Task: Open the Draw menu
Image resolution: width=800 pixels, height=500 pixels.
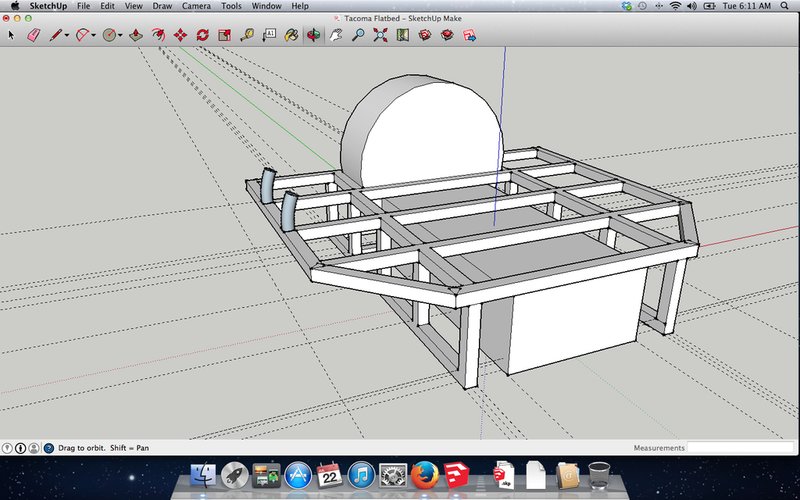Action: coord(162,6)
